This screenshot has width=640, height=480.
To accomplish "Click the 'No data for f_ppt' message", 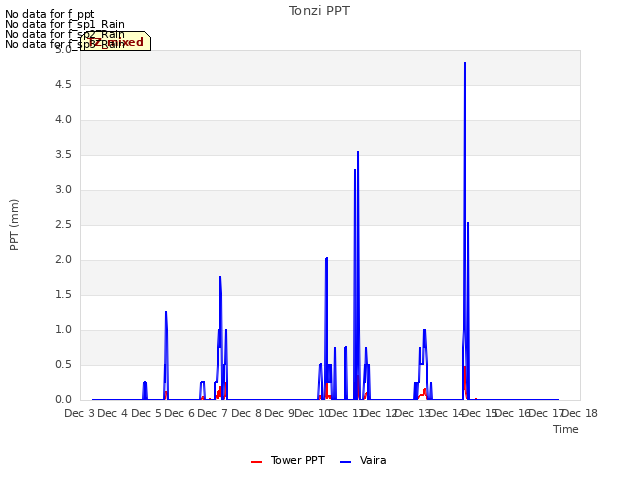I will click(50, 14).
